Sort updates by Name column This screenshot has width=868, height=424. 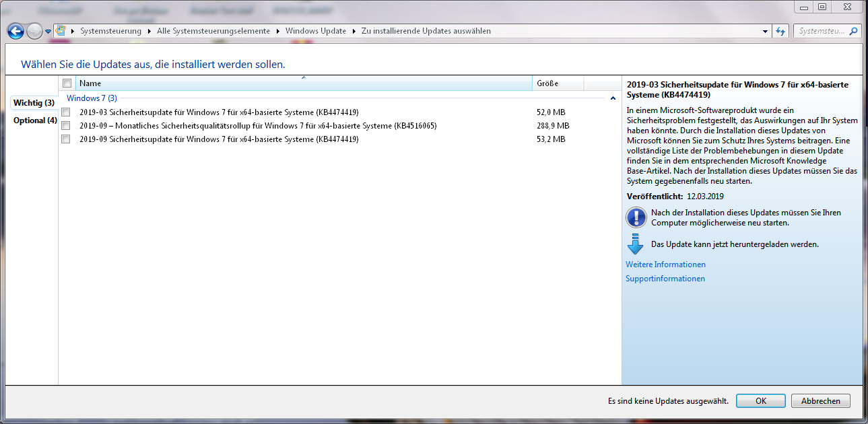[304, 83]
